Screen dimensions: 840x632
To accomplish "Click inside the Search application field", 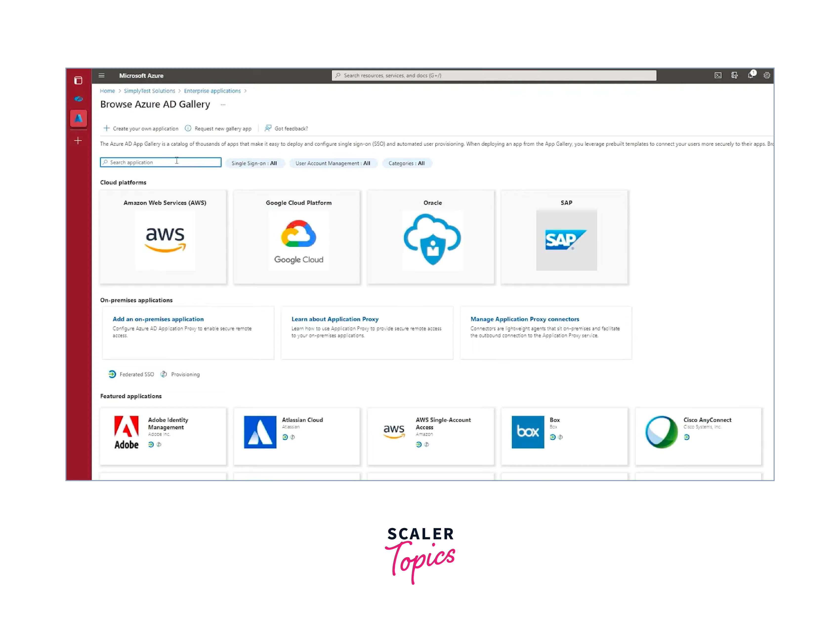I will point(160,162).
